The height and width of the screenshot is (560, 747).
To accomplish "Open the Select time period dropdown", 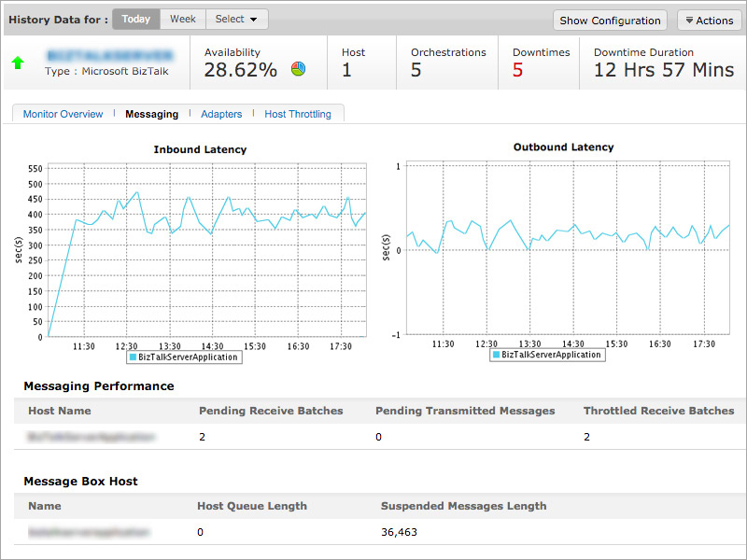I will coord(236,20).
